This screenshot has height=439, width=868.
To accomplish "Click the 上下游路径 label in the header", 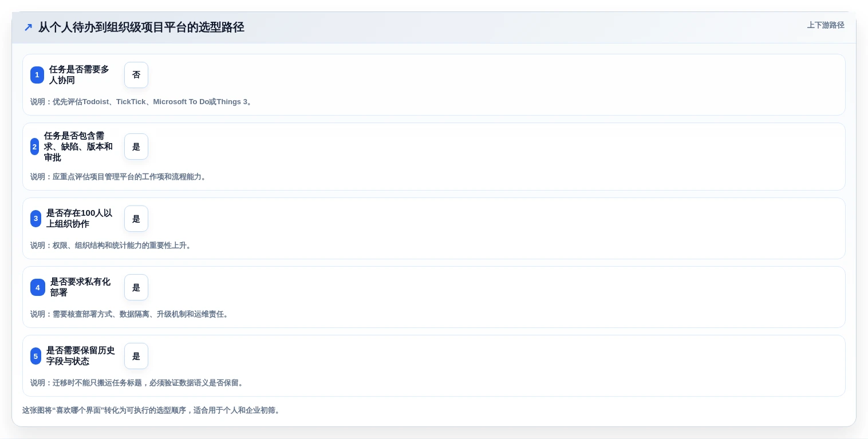I will 826,25.
